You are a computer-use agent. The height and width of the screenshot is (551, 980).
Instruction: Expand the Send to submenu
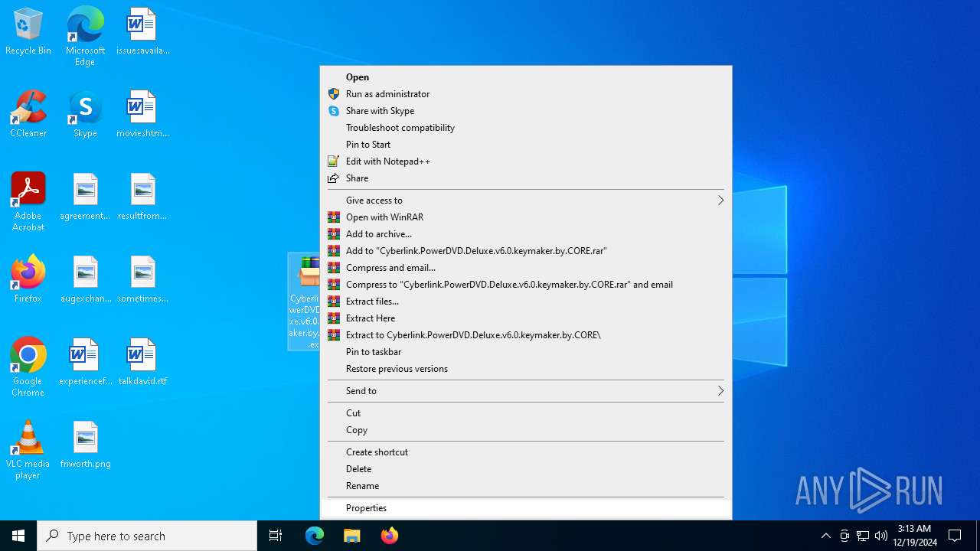point(526,391)
